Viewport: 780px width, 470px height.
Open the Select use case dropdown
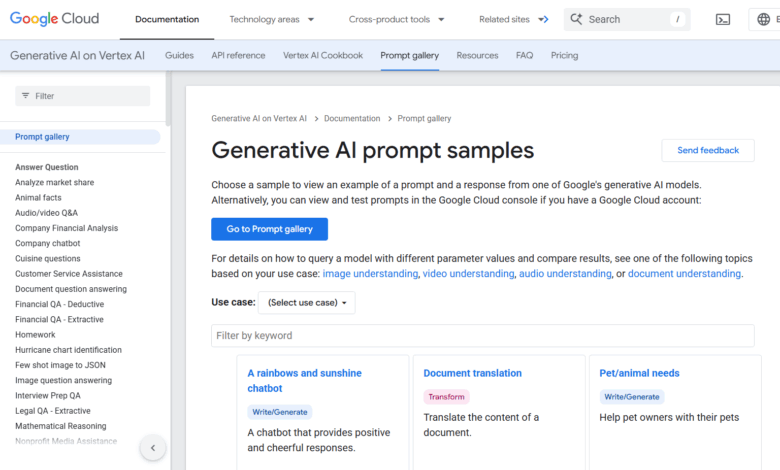tap(306, 302)
